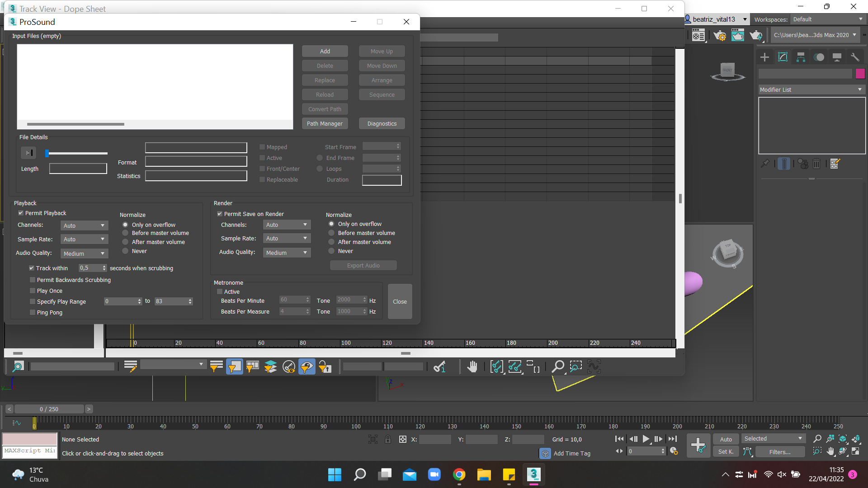The width and height of the screenshot is (868, 488).
Task: Open the Motion command panel tab
Action: tap(819, 57)
